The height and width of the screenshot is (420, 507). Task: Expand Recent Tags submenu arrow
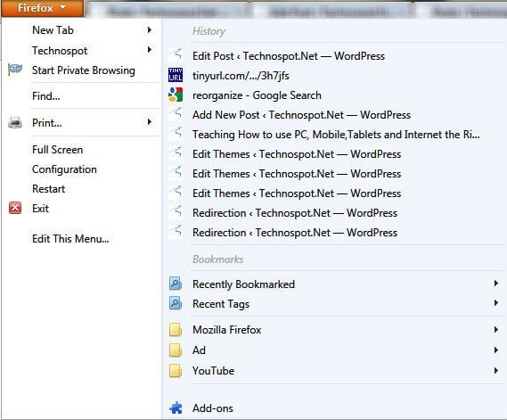point(496,303)
